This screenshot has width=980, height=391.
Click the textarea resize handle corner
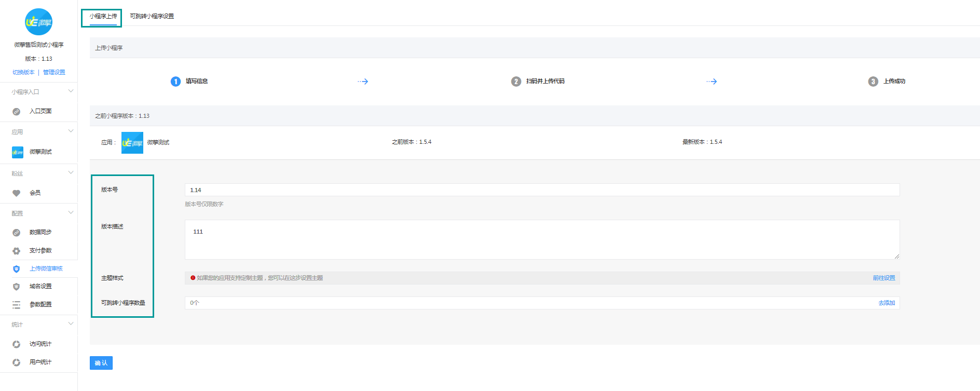(x=896, y=256)
